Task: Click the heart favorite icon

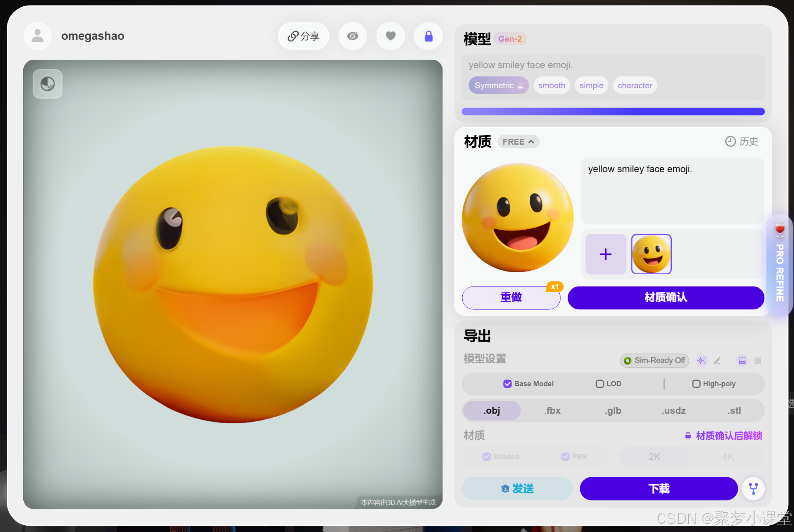Action: [x=390, y=36]
